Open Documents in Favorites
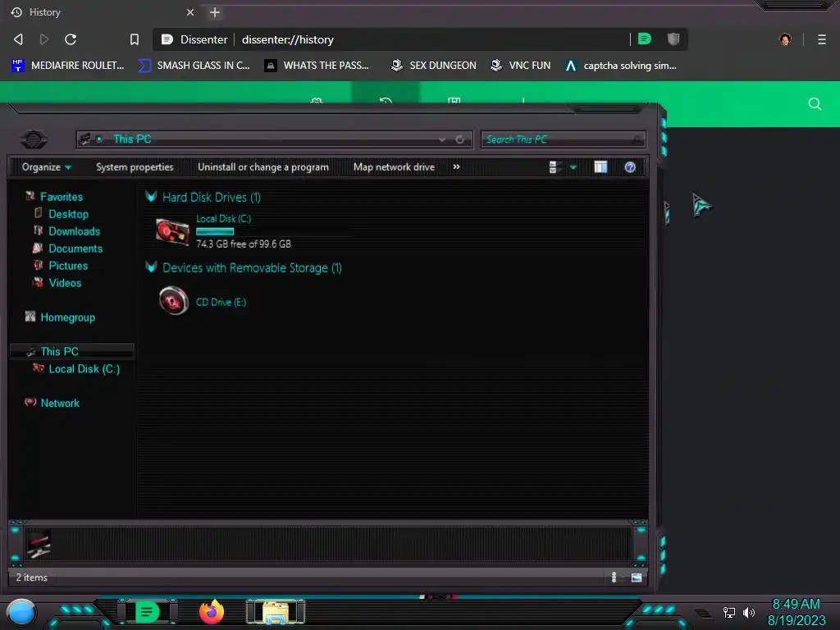 click(75, 249)
